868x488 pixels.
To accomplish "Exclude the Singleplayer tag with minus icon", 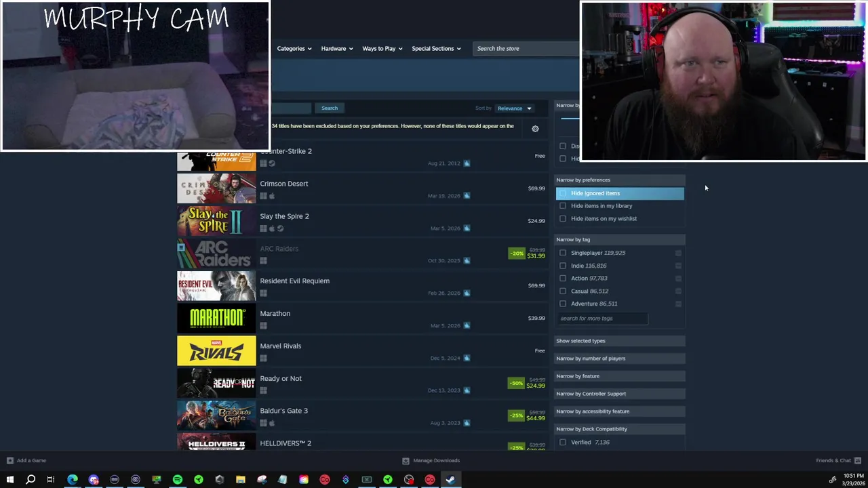I will (678, 253).
